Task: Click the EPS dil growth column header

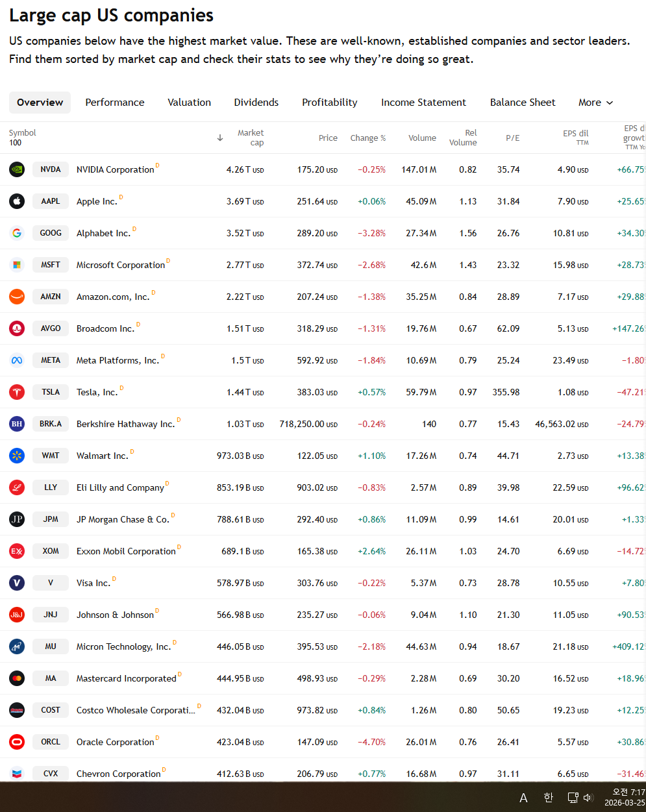Action: (x=634, y=138)
